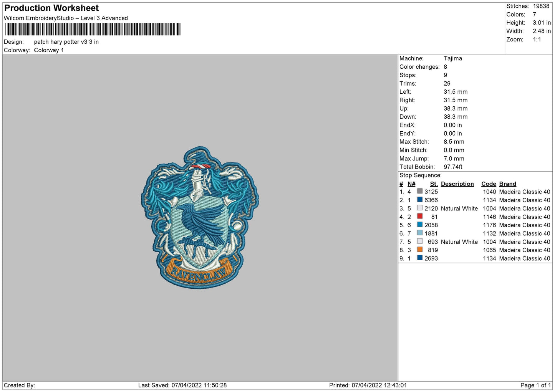Click the 'St.' column header
Viewport: 555px width, 392px height.
(x=434, y=184)
